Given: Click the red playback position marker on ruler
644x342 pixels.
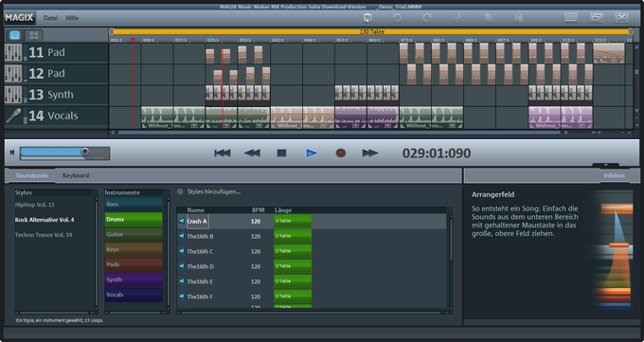Looking at the screenshot, I should pos(134,40).
